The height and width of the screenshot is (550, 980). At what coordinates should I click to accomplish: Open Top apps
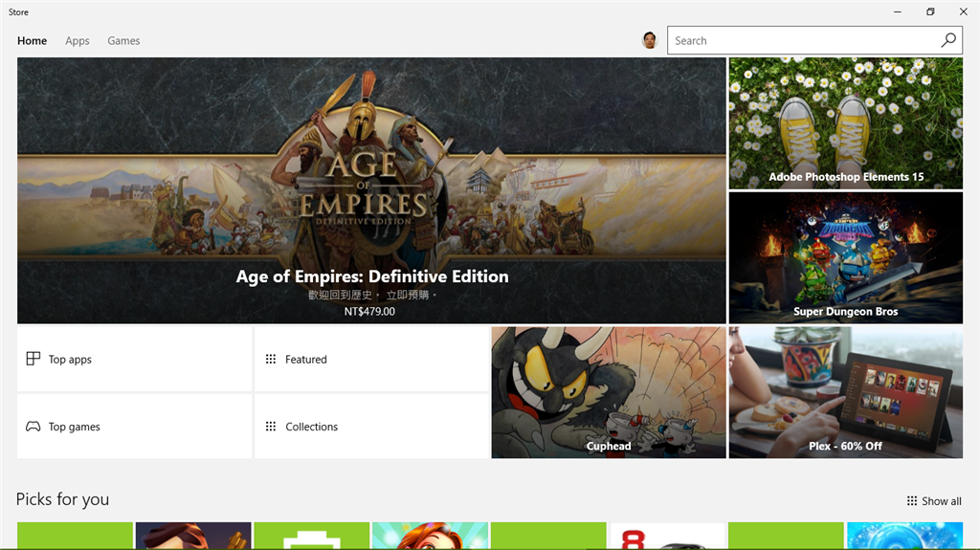coord(134,360)
